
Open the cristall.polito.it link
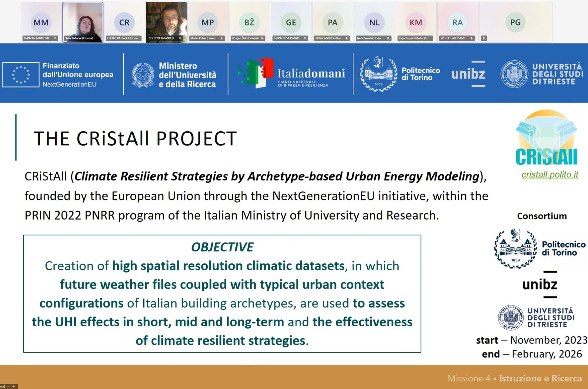click(x=550, y=175)
